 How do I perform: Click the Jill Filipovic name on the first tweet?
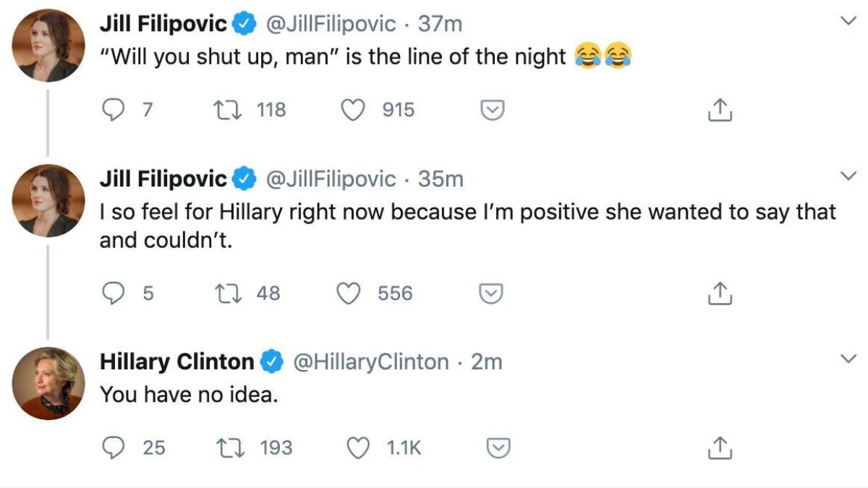[163, 24]
